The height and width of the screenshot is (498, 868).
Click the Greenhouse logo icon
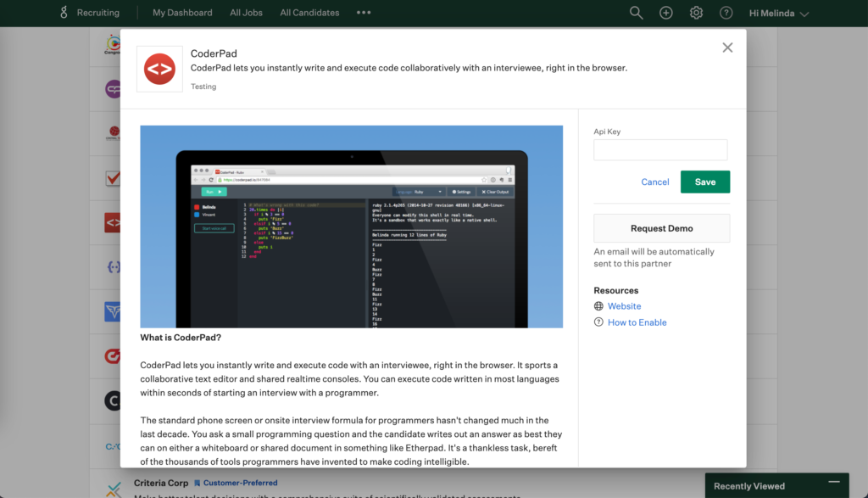pos(64,12)
